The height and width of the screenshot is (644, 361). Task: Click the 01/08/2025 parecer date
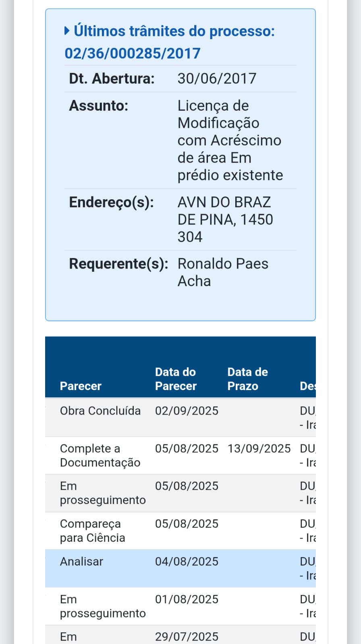tap(187, 599)
